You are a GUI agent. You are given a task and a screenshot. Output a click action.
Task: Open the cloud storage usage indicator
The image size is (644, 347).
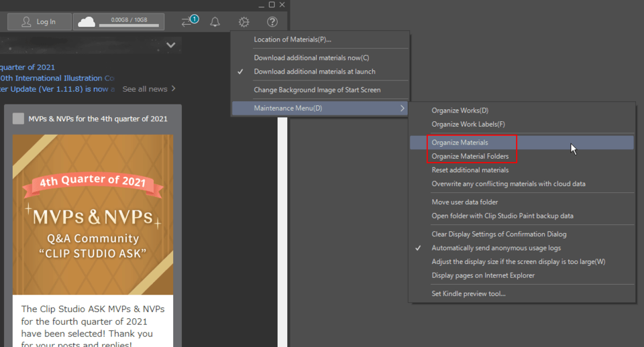pos(119,21)
